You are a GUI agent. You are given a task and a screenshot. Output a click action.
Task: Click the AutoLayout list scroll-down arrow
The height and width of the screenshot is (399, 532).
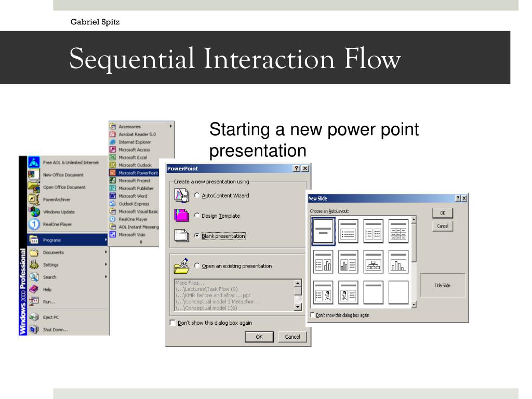click(414, 305)
